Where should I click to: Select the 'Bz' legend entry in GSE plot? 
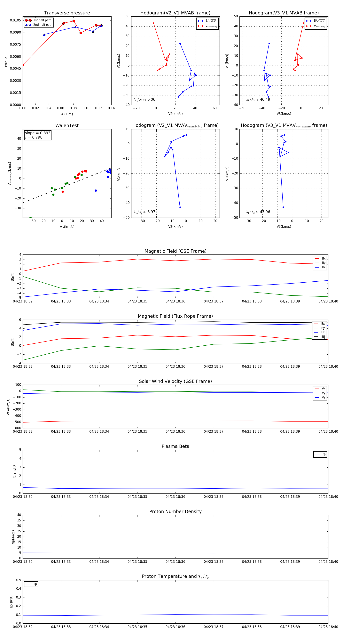(320, 267)
